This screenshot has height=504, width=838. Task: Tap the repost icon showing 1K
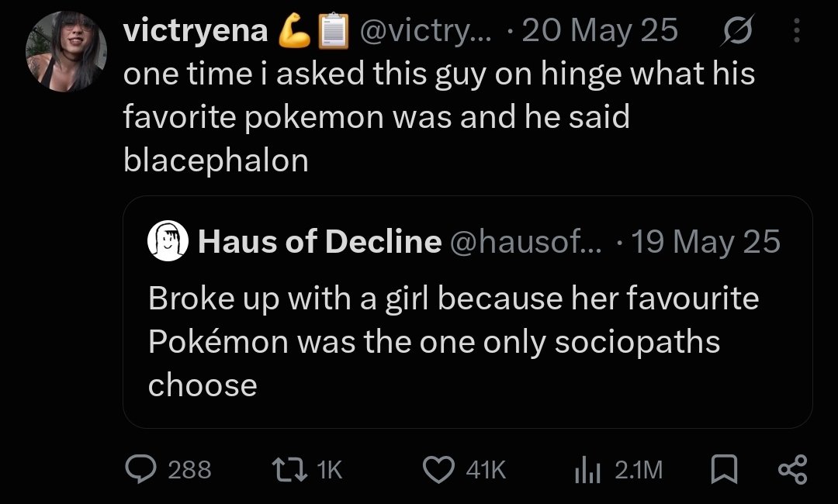tap(289, 470)
